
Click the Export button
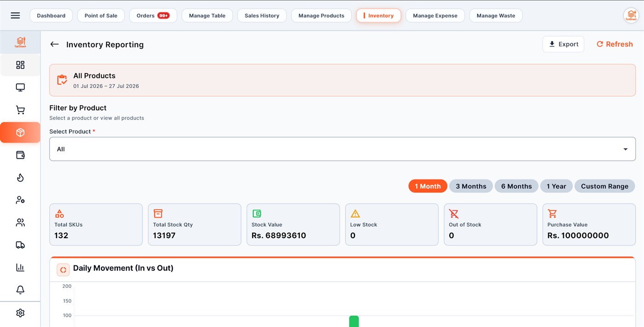coord(563,44)
